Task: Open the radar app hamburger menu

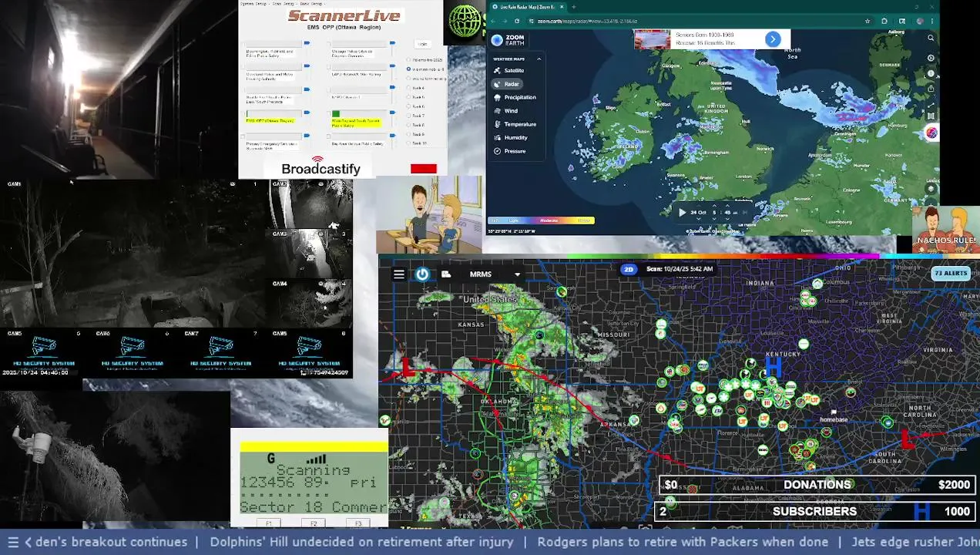Action: pos(398,274)
